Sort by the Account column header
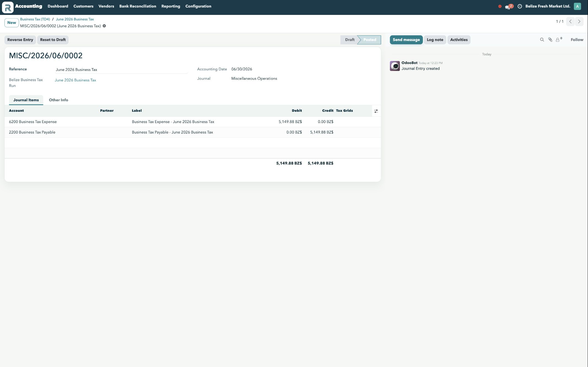The width and height of the screenshot is (588, 367). click(x=16, y=111)
